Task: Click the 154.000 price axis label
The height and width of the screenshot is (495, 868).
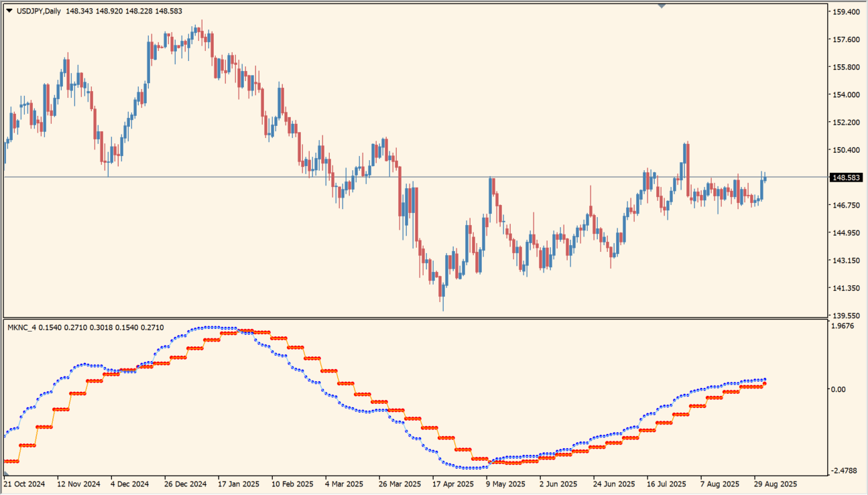Action: point(846,94)
